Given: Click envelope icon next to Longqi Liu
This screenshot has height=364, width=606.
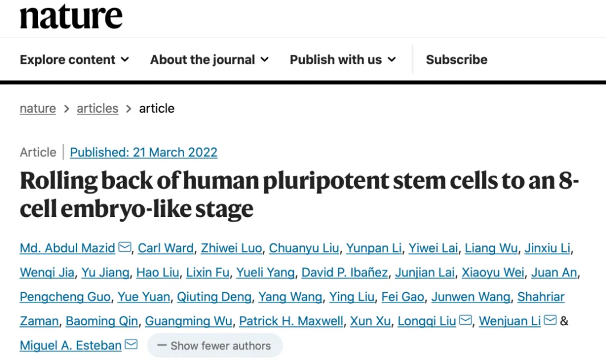Looking at the screenshot, I should 465,320.
